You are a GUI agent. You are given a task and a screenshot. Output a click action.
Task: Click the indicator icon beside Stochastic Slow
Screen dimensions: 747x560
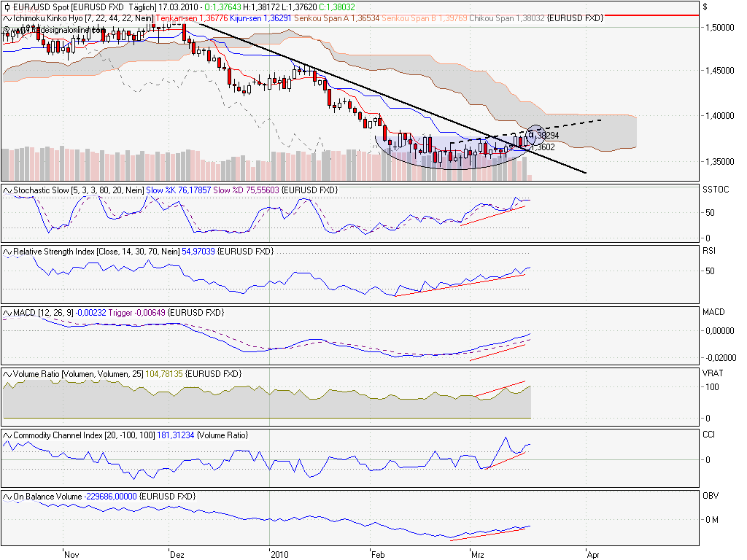point(7,190)
